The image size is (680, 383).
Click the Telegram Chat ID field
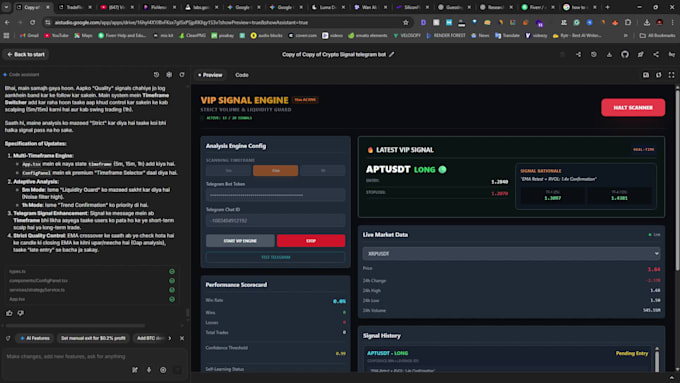275,221
